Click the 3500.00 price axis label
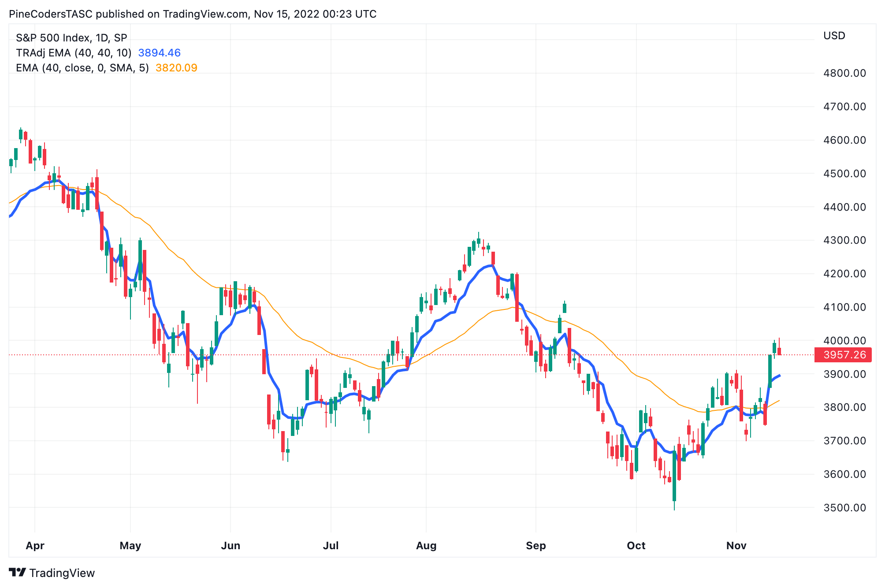The width and height of the screenshot is (885, 588). pos(844,508)
